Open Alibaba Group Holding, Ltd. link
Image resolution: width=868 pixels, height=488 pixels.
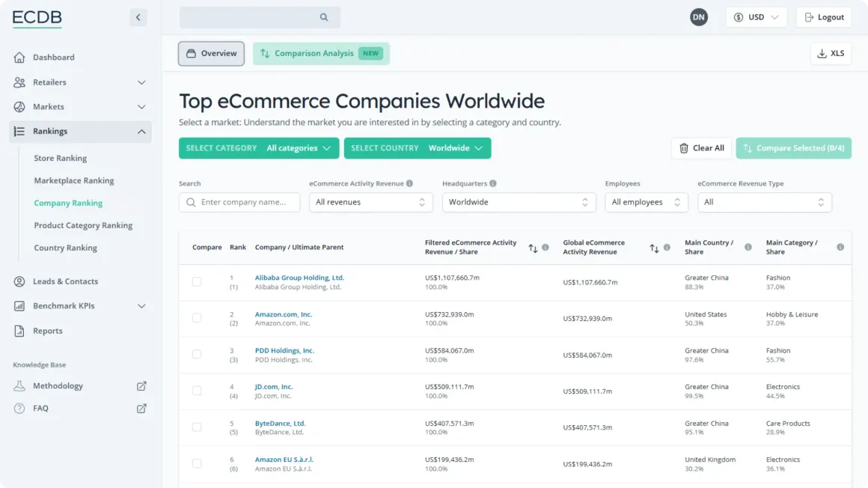(x=299, y=278)
